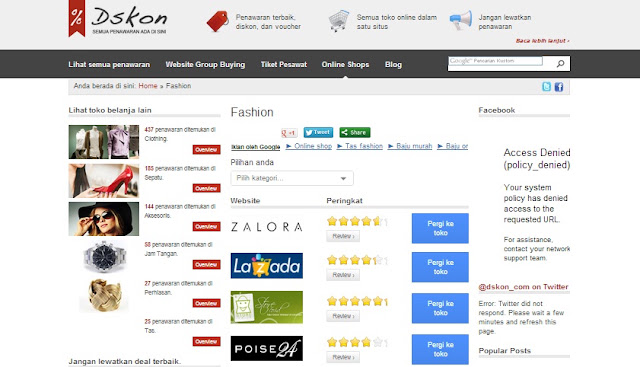Click the red price tag icon
640x367 pixels.
click(x=218, y=21)
